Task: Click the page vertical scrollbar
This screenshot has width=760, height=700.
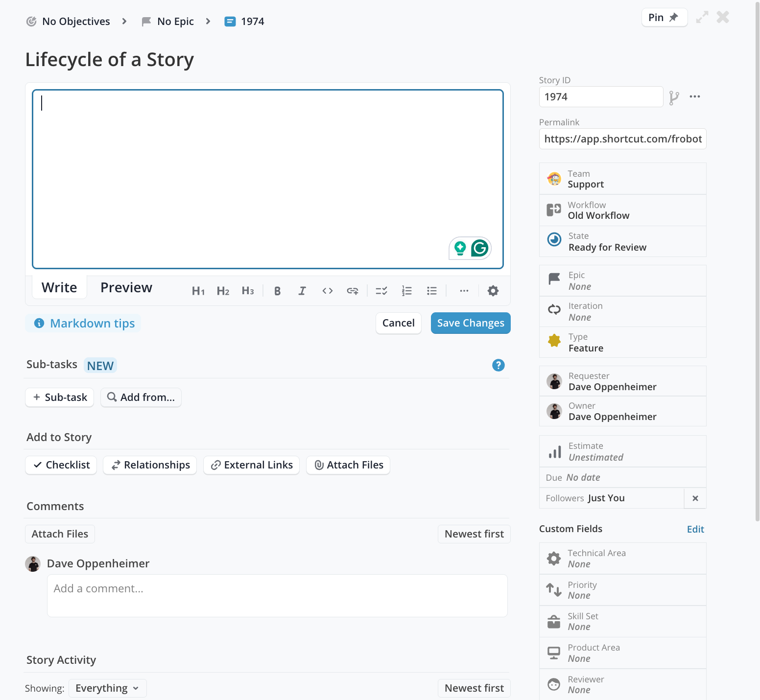Action: pyautogui.click(x=757, y=245)
